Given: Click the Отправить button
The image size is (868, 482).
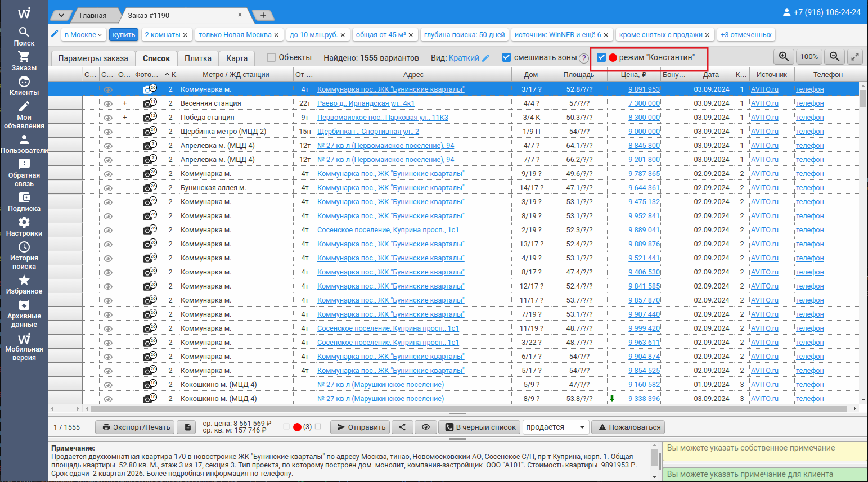Looking at the screenshot, I should pyautogui.click(x=360, y=427).
